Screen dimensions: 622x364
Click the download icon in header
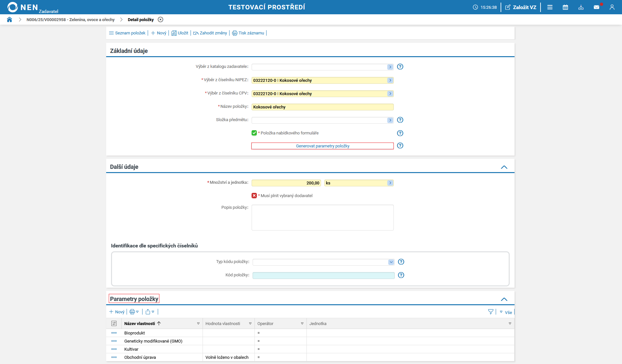pyautogui.click(x=581, y=7)
